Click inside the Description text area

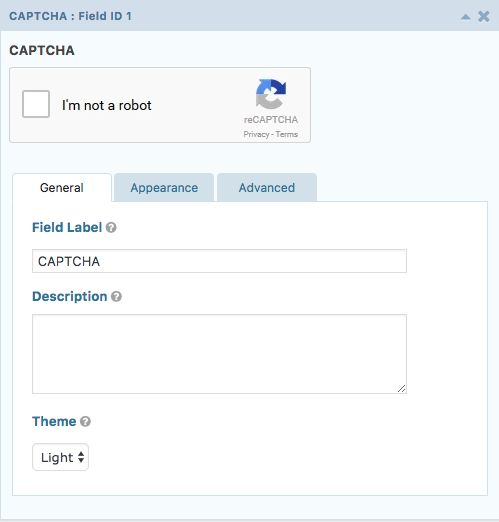(x=219, y=354)
